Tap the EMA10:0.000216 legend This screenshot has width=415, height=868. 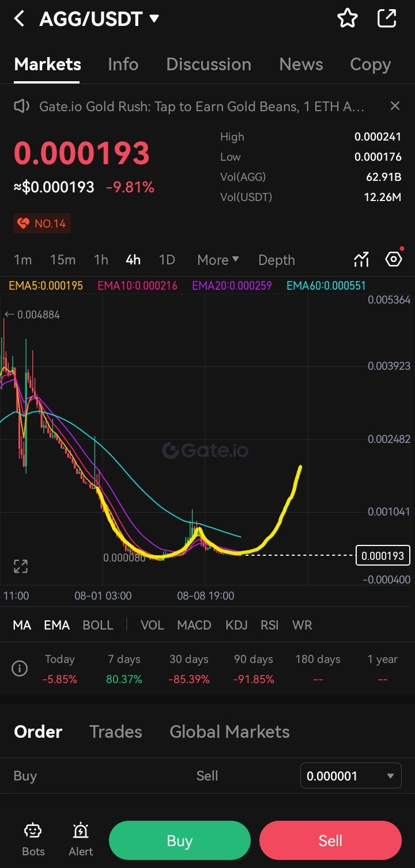[137, 285]
